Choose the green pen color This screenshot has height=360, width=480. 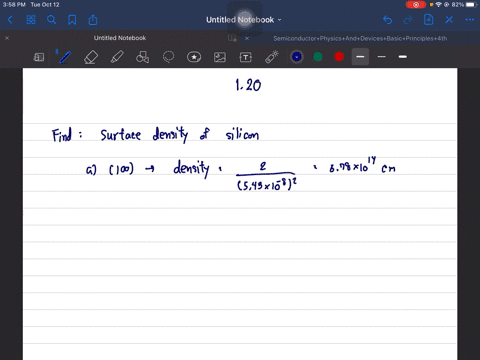click(x=318, y=57)
